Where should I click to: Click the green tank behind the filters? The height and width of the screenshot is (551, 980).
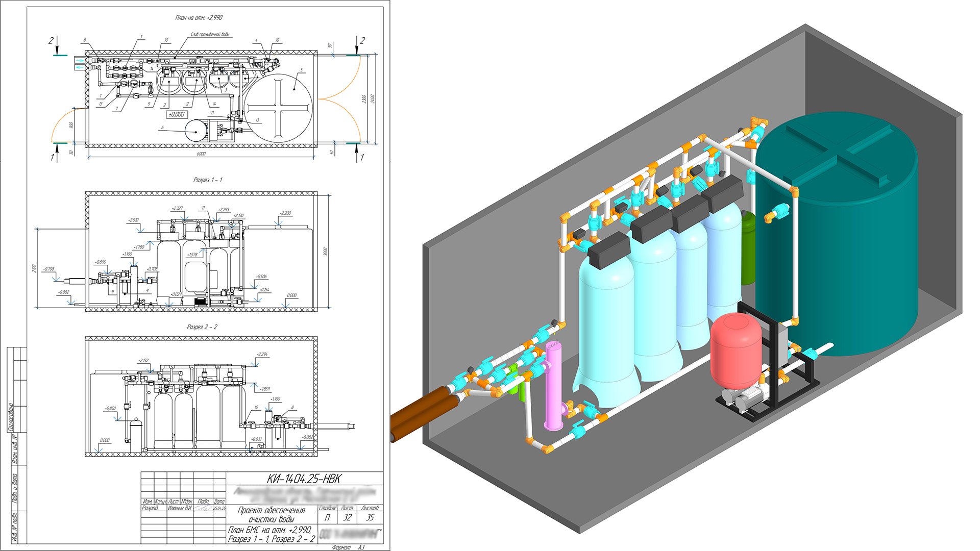tap(748, 250)
